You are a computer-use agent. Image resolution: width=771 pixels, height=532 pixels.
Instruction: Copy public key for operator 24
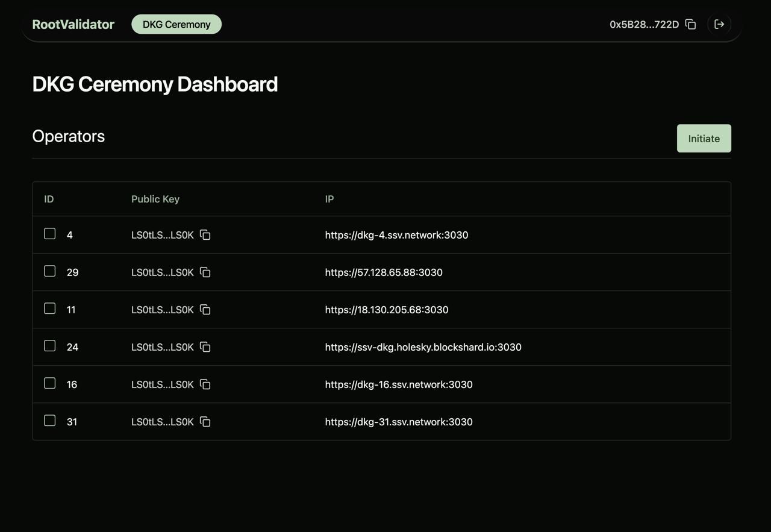point(205,347)
